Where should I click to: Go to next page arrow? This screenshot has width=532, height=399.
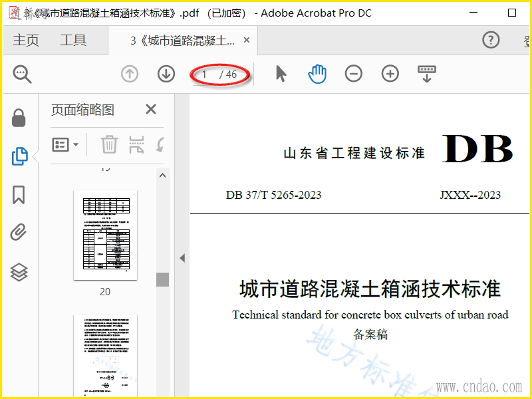pyautogui.click(x=166, y=74)
